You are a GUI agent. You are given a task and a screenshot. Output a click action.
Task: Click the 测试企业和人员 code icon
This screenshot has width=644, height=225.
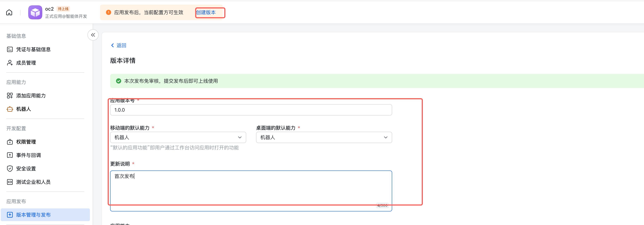(x=10, y=182)
